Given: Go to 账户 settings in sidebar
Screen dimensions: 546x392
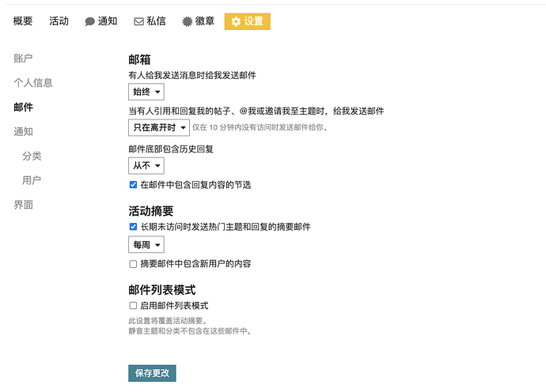Looking at the screenshot, I should tap(23, 58).
